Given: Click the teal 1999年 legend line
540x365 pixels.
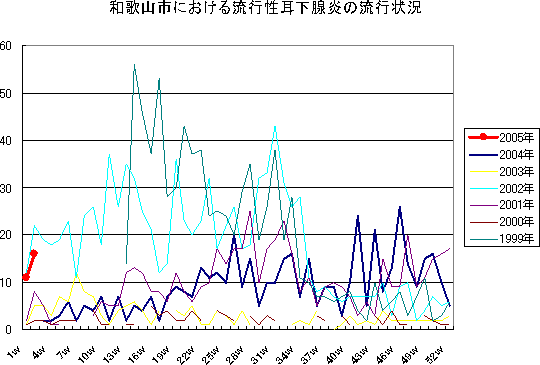Looking at the screenshot, I should (x=483, y=239).
